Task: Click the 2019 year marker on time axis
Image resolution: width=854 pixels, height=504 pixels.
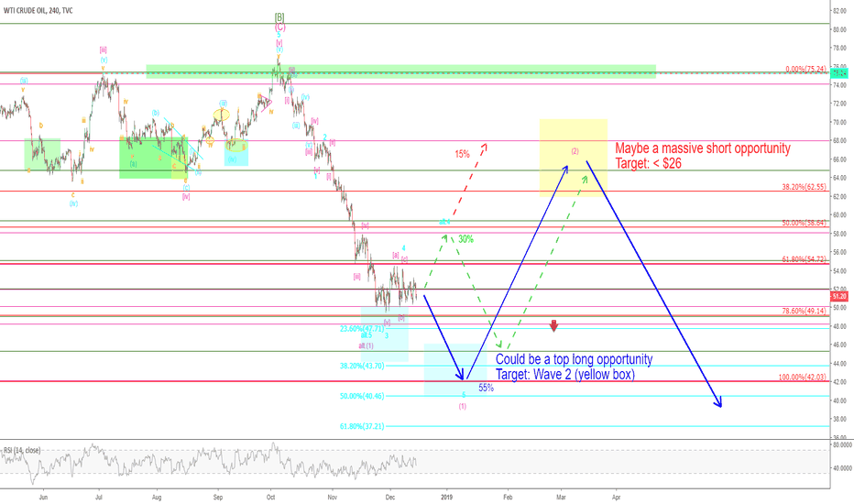Action: click(x=446, y=497)
